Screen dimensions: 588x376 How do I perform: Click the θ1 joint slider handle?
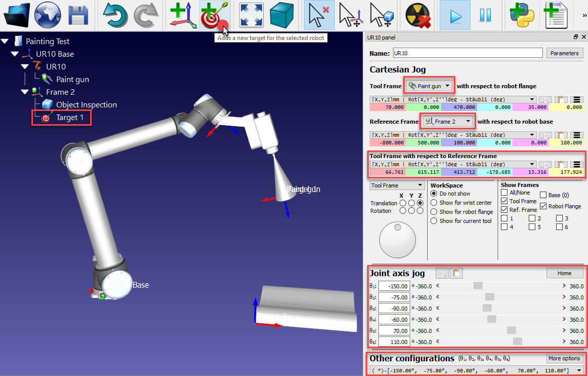pyautogui.click(x=478, y=286)
